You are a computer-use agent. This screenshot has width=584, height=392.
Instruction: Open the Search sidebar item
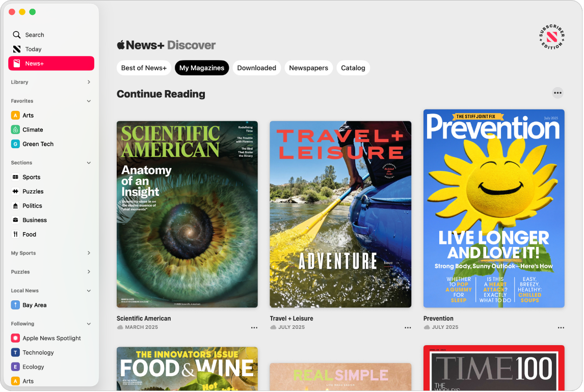pos(34,35)
